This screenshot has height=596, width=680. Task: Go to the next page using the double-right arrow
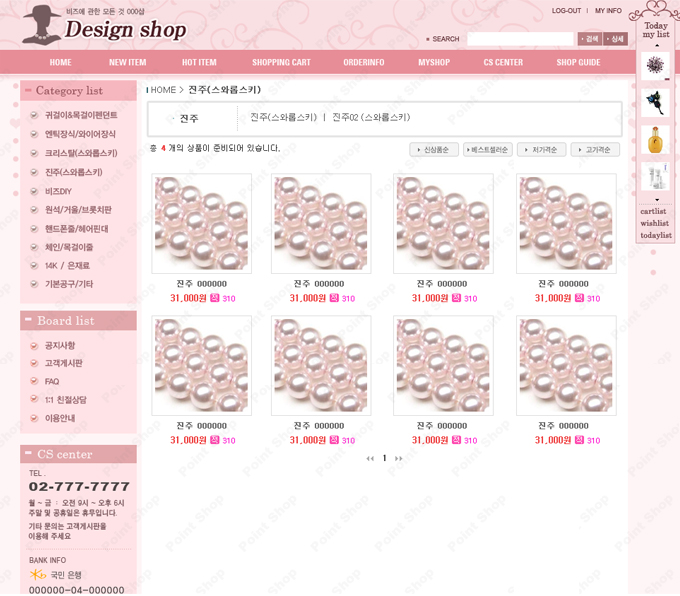[x=398, y=458]
